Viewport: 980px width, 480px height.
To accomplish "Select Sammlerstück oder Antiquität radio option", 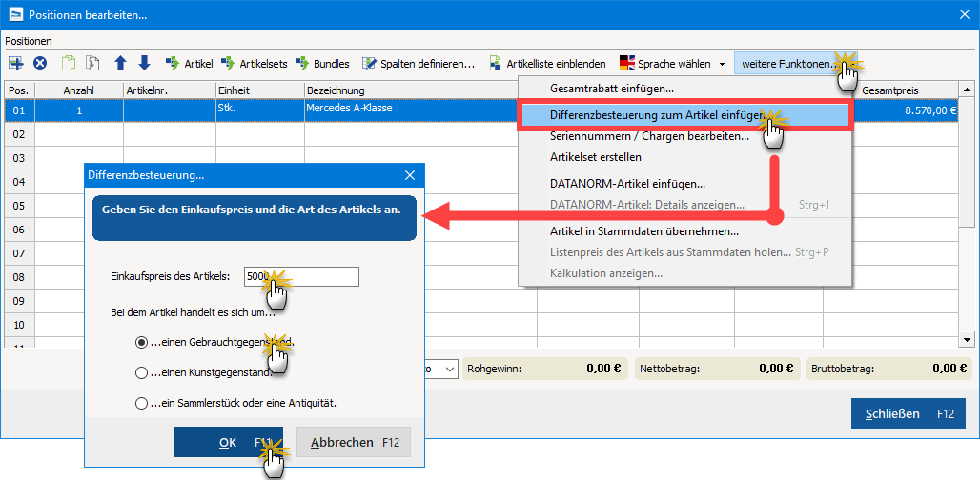I will (x=142, y=403).
